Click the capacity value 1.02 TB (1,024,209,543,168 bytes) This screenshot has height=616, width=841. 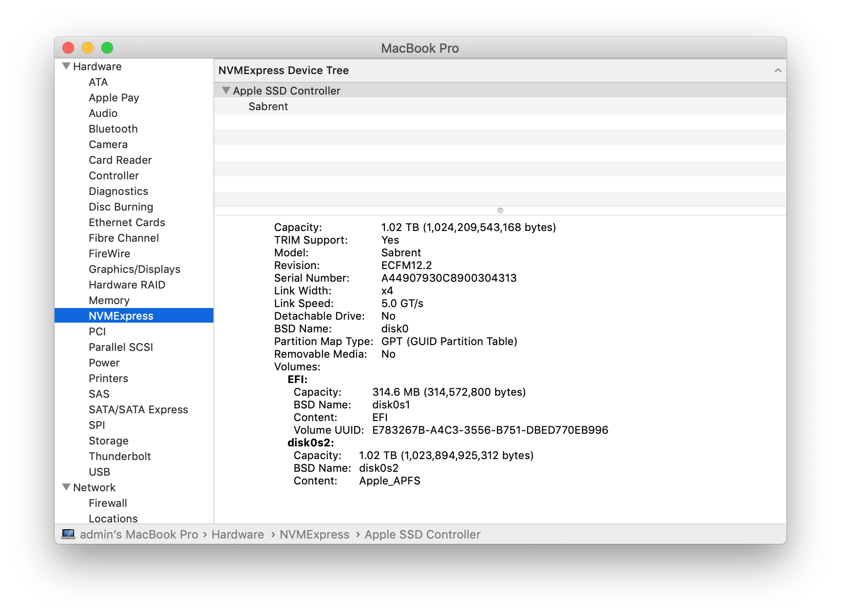pos(468,227)
